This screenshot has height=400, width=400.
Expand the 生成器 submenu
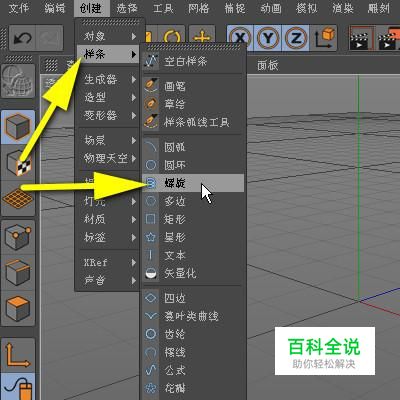108,79
